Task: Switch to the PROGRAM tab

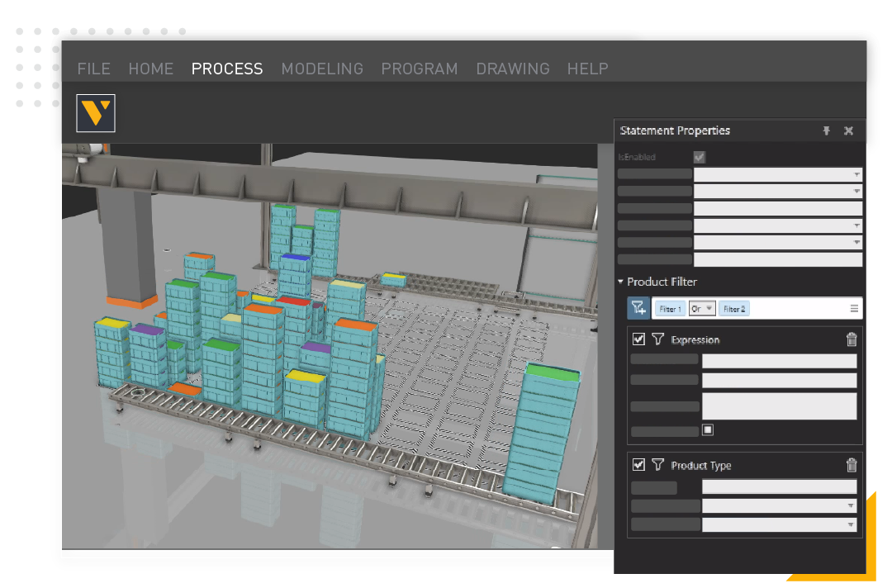Action: [x=419, y=69]
